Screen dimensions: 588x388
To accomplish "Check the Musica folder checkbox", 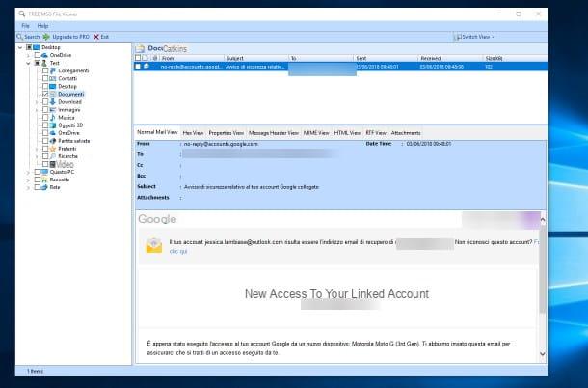I will point(45,117).
